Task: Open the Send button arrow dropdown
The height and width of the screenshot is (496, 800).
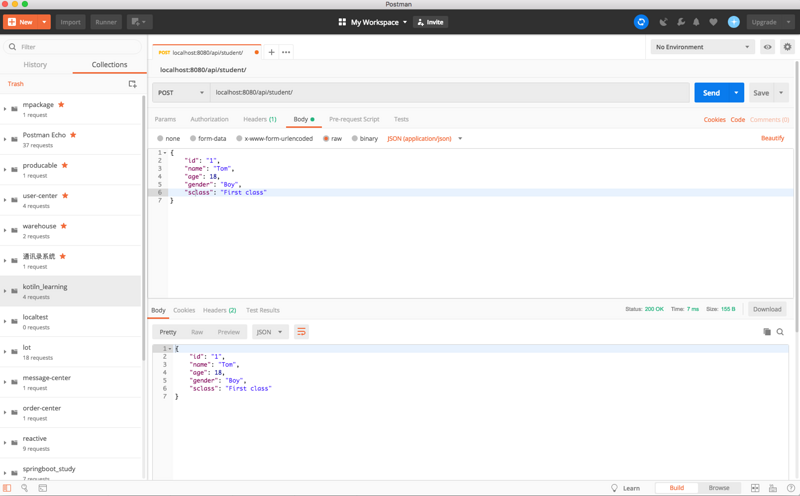Action: click(x=736, y=92)
